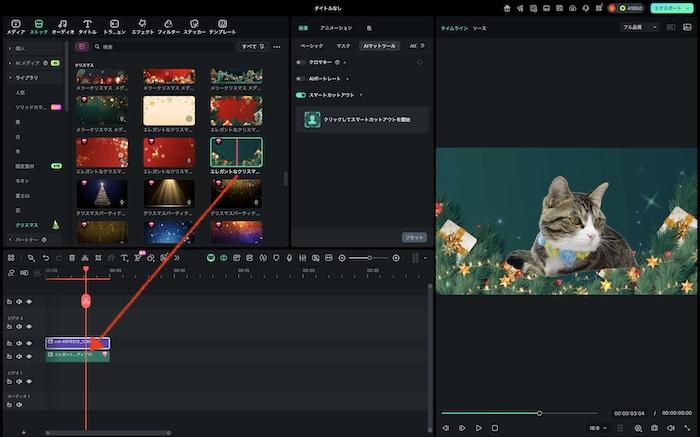This screenshot has width=700, height=437.
Task: Switch to the マスク tab
Action: 343,45
